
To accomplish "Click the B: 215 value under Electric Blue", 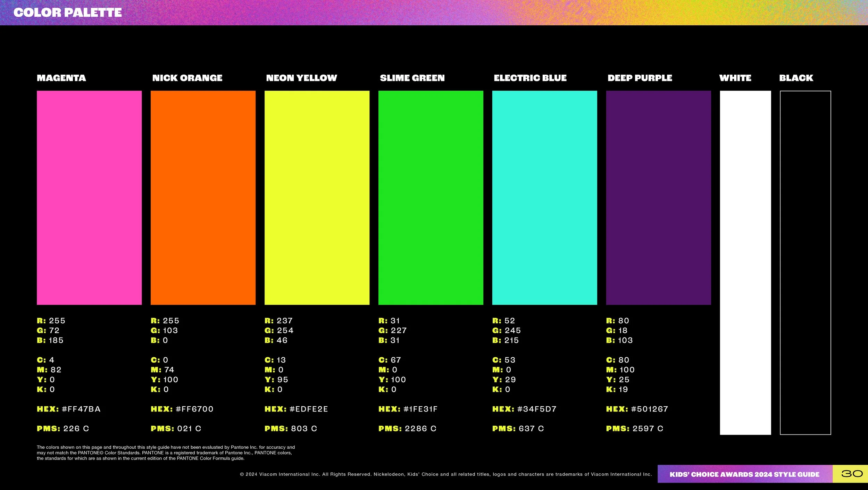I will (506, 340).
